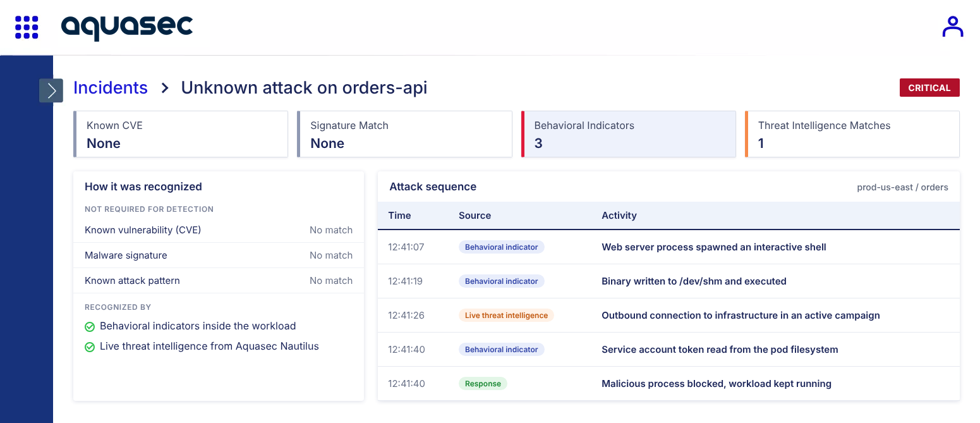The height and width of the screenshot is (423, 980).
Task: Open Web server process spawned shell activity
Action: click(x=714, y=247)
